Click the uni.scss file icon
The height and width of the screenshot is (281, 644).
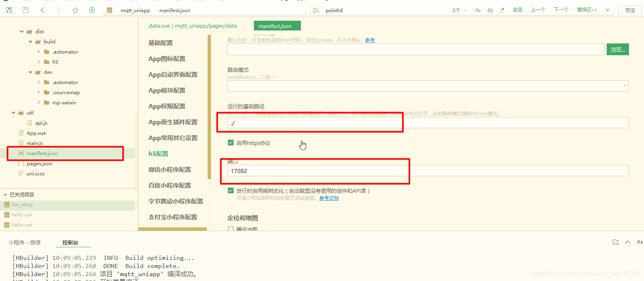pyautogui.click(x=21, y=173)
